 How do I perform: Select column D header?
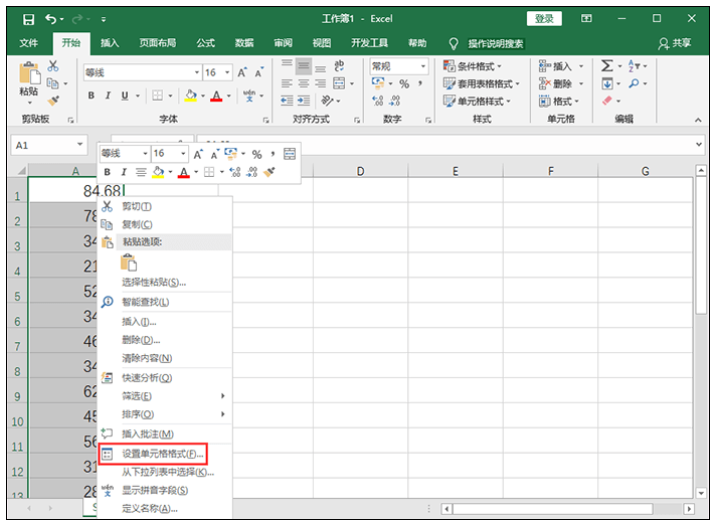point(360,171)
